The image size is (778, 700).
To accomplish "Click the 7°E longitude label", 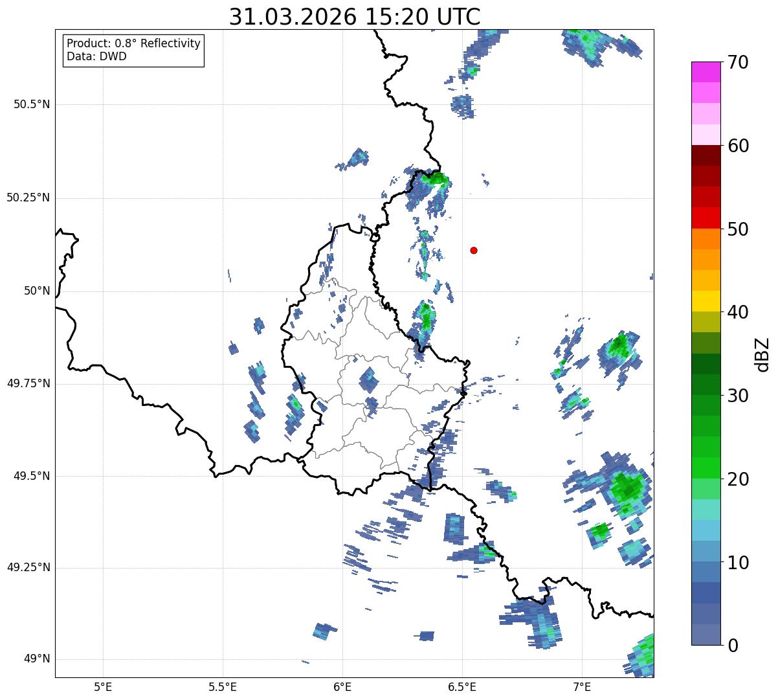I will [582, 686].
